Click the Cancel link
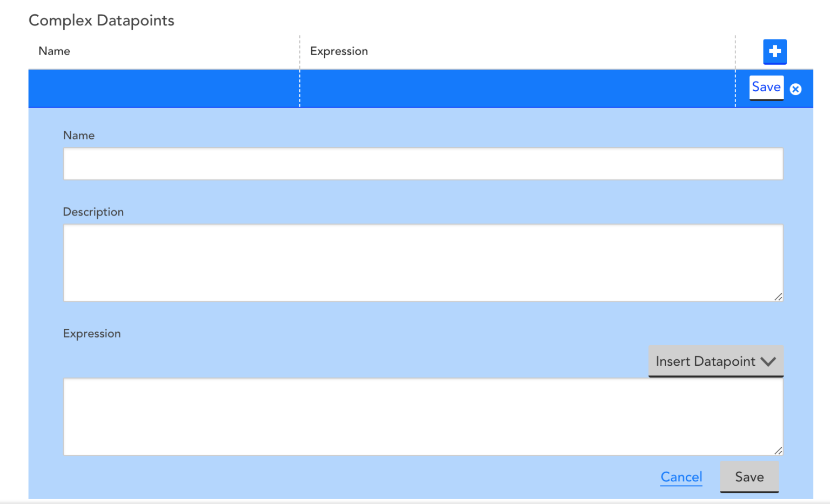 coord(681,477)
